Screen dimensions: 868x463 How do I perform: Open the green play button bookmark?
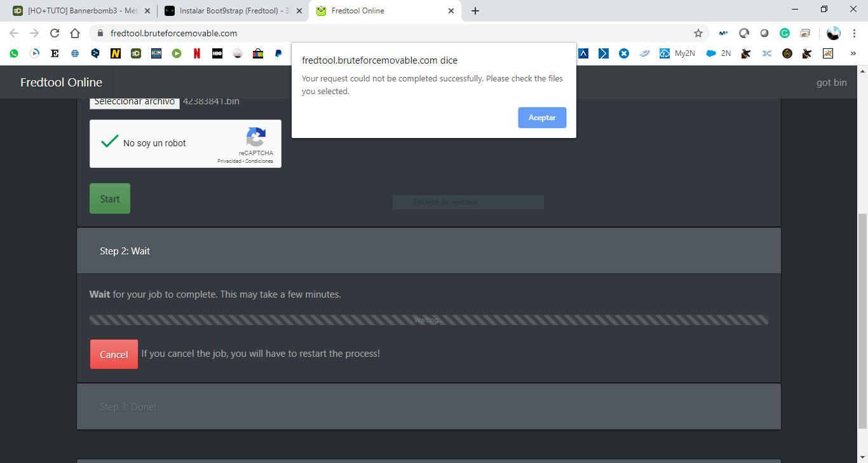tap(177, 53)
